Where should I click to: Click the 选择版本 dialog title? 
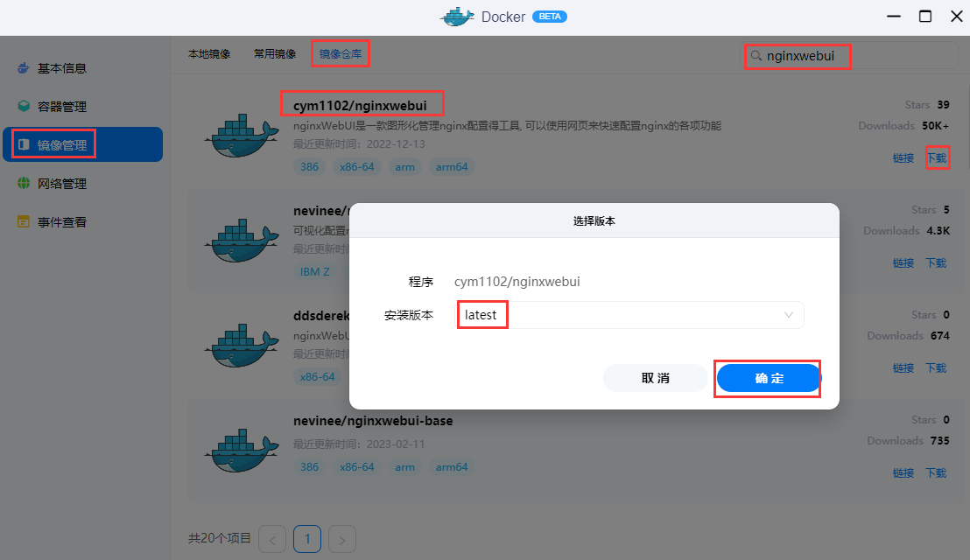[594, 221]
